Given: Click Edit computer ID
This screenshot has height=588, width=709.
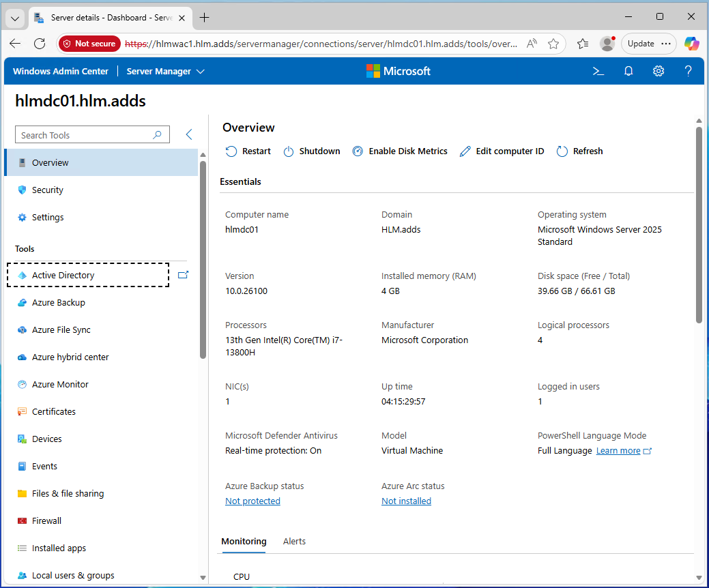Looking at the screenshot, I should (502, 151).
